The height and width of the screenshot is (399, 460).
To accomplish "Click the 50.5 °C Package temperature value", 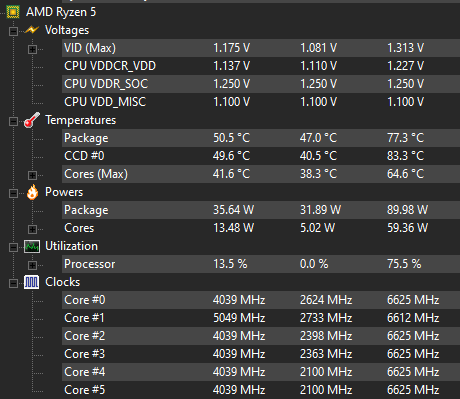I will tap(231, 138).
